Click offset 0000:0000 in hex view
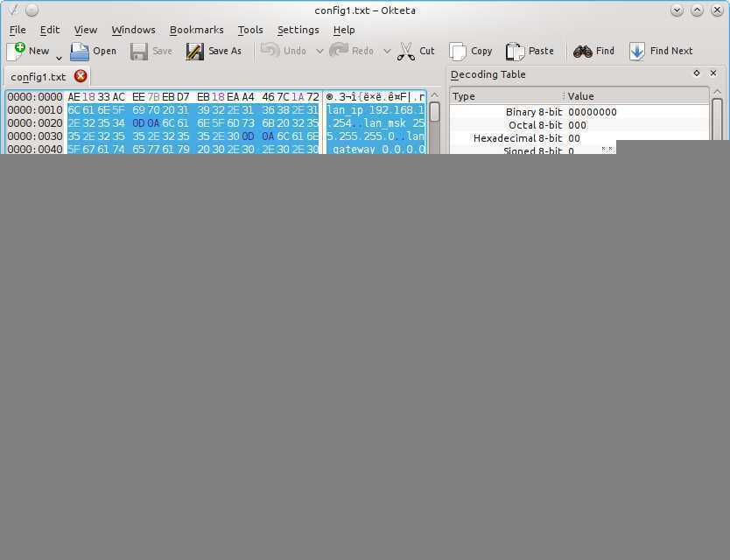This screenshot has width=730, height=560. [35, 97]
